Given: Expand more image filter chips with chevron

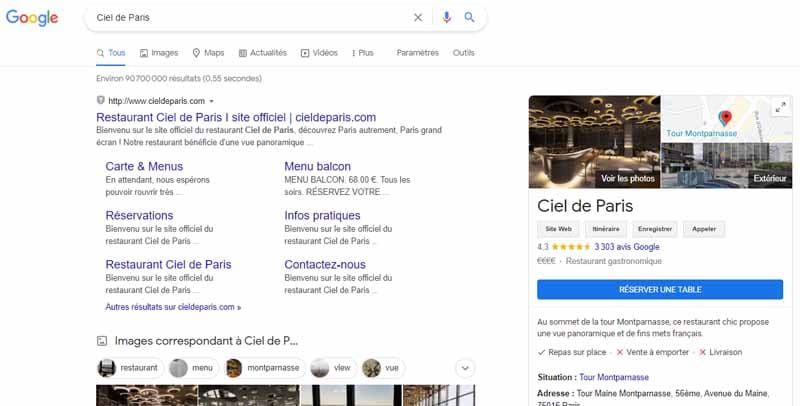Looking at the screenshot, I should point(465,368).
